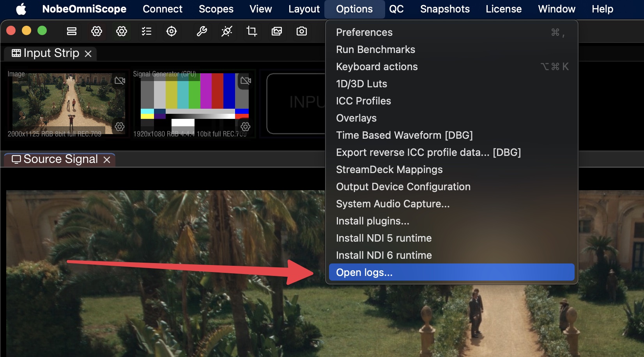
Task: Toggle camera-off icon on Signal Generator input
Action: pos(246,81)
